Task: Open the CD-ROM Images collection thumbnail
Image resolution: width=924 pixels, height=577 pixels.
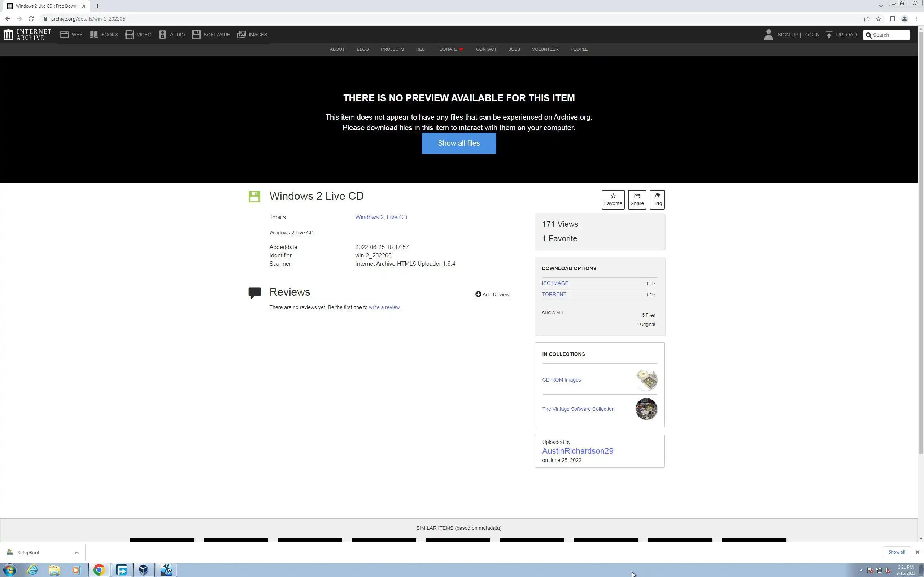Action: (x=646, y=380)
